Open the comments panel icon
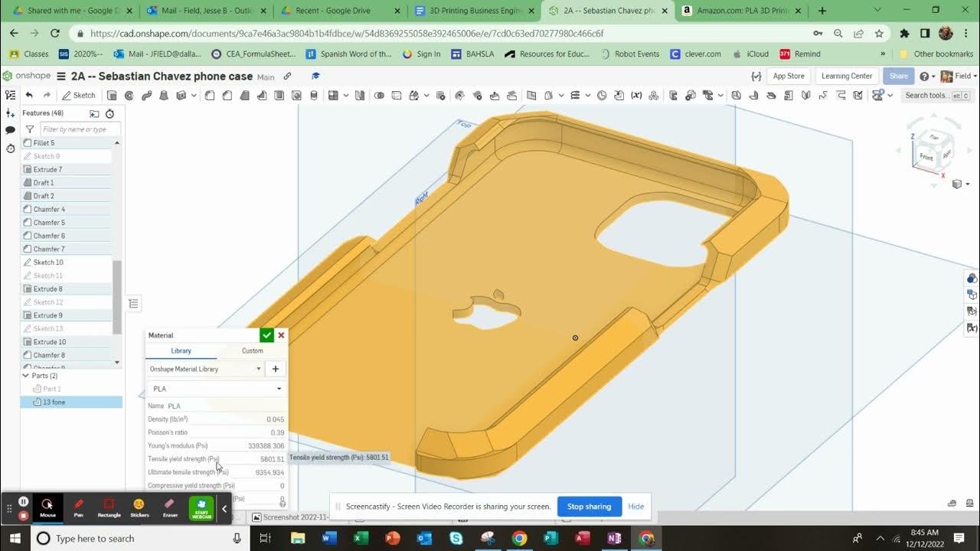This screenshot has width=980, height=551. click(10, 130)
